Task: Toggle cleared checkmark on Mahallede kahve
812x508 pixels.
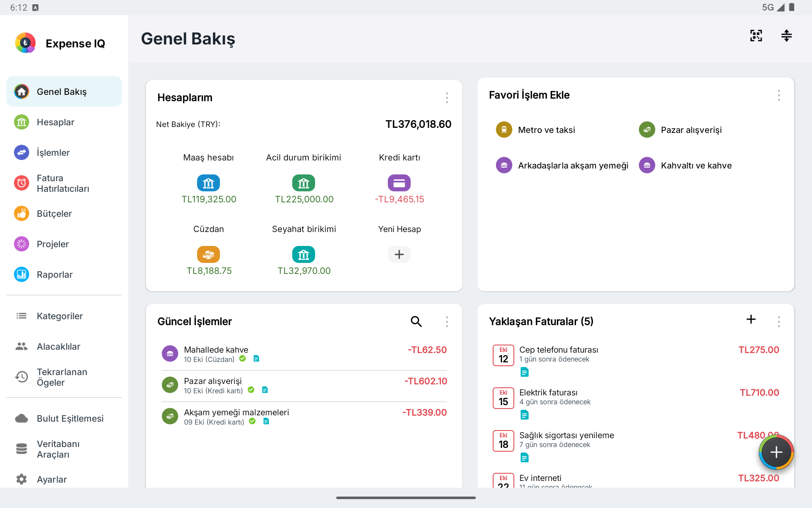Action: pos(242,359)
